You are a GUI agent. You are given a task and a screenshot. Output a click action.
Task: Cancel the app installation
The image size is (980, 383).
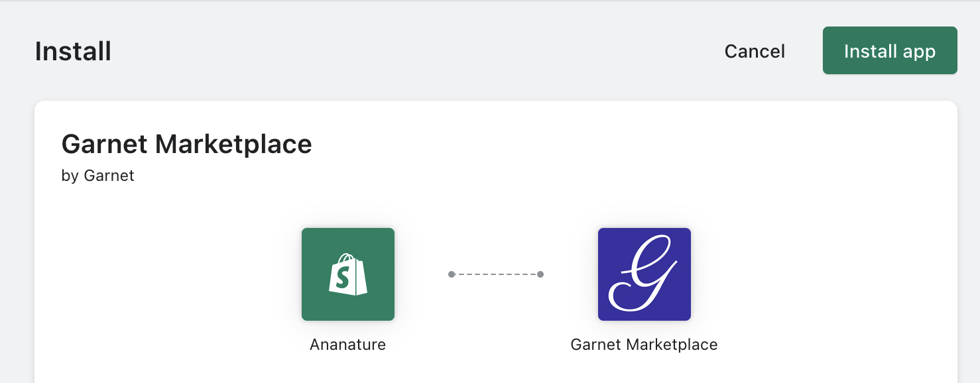pos(755,51)
